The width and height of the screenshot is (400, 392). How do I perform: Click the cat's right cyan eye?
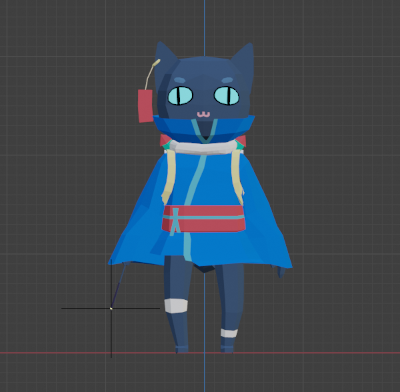[x=226, y=95]
